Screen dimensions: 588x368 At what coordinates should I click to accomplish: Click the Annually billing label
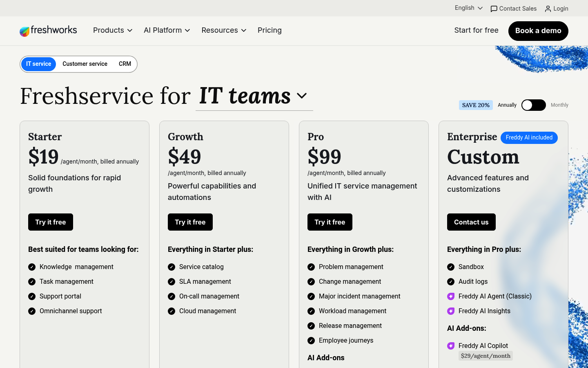pos(507,105)
